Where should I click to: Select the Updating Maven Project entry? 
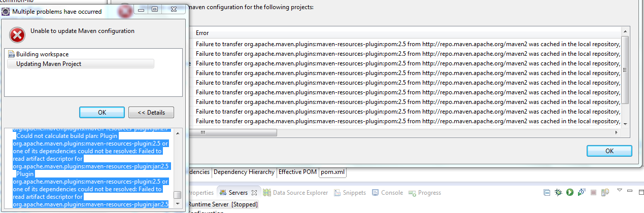49,64
